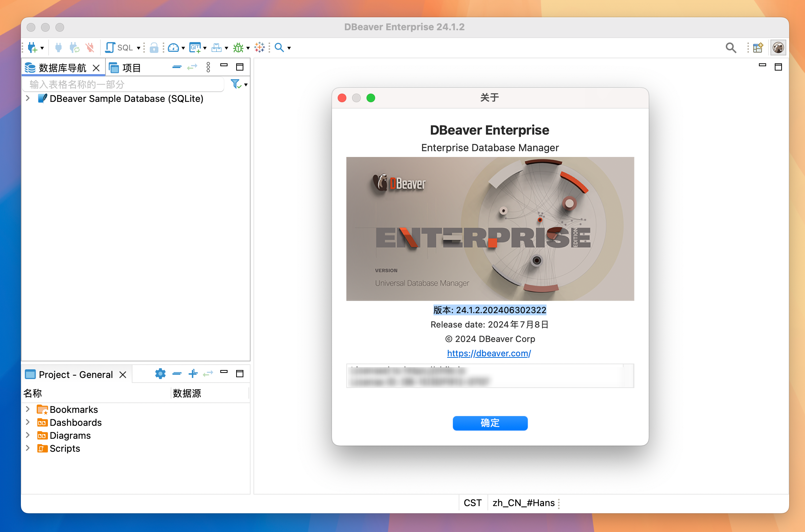Viewport: 805px width, 532px height.
Task: Click the 名称 column header
Action: 96,393
